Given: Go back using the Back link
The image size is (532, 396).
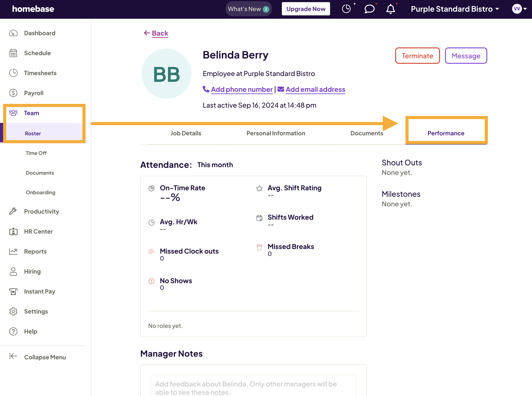Looking at the screenshot, I should click(x=156, y=33).
